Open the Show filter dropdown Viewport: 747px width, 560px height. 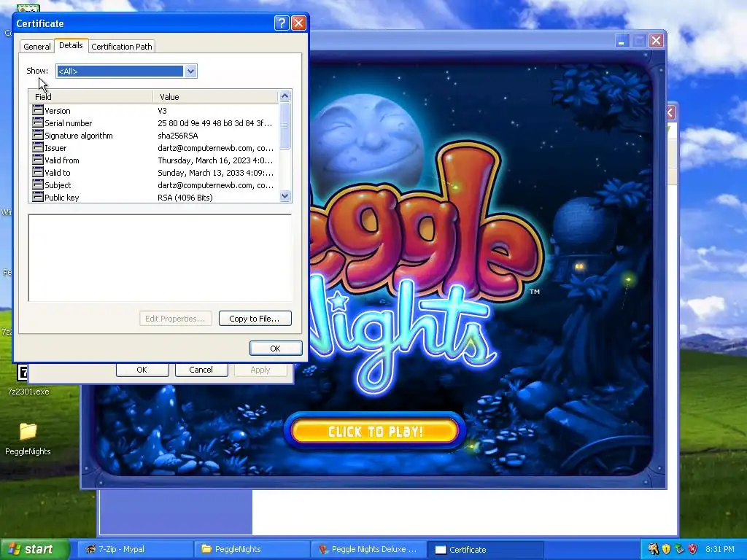pos(190,71)
